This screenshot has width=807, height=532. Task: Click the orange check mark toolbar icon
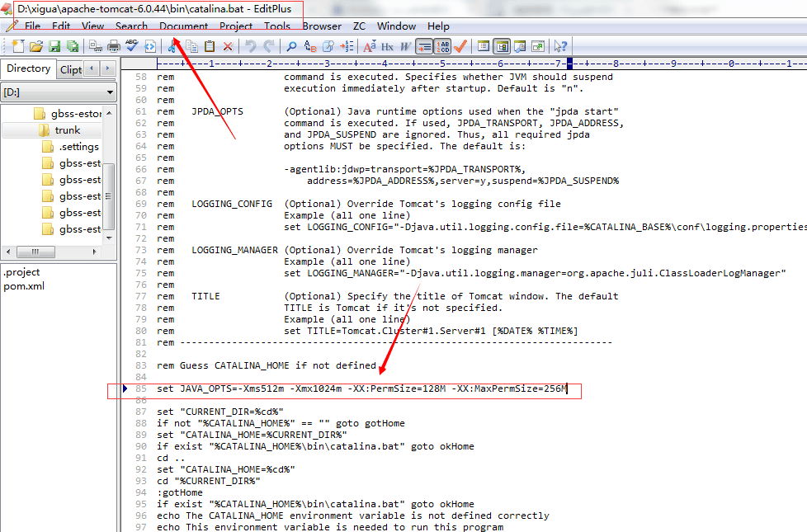click(x=460, y=46)
